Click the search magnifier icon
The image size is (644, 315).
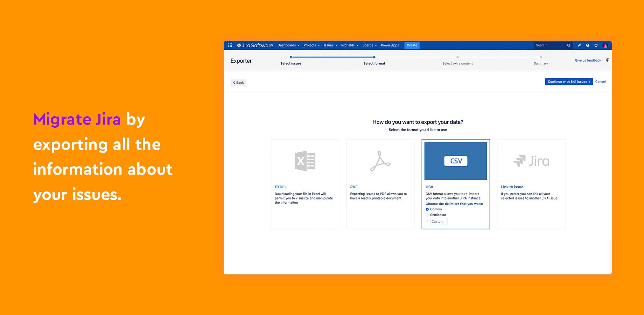coord(569,45)
